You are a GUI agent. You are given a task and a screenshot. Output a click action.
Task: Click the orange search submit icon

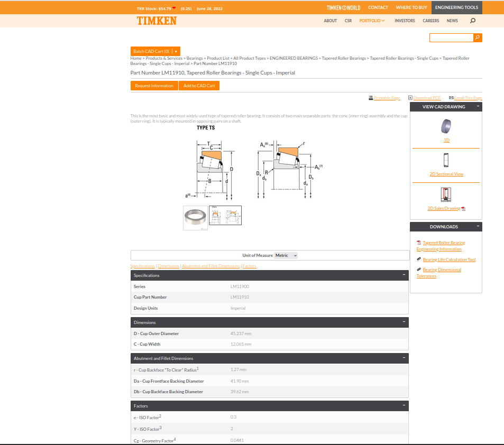(x=478, y=38)
